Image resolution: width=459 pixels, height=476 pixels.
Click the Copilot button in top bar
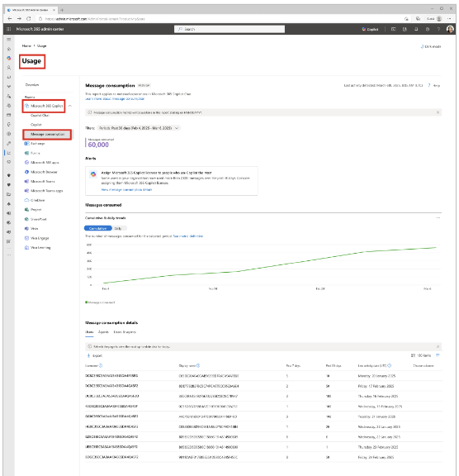click(x=370, y=29)
